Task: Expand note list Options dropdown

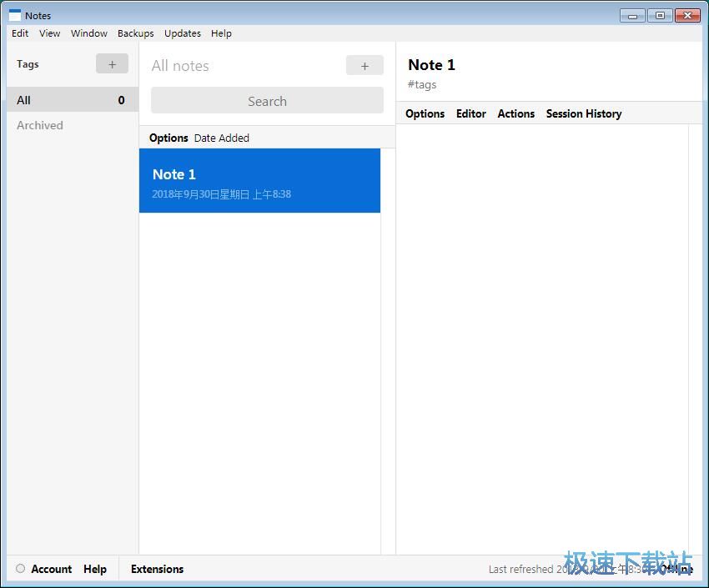Action: click(x=168, y=138)
